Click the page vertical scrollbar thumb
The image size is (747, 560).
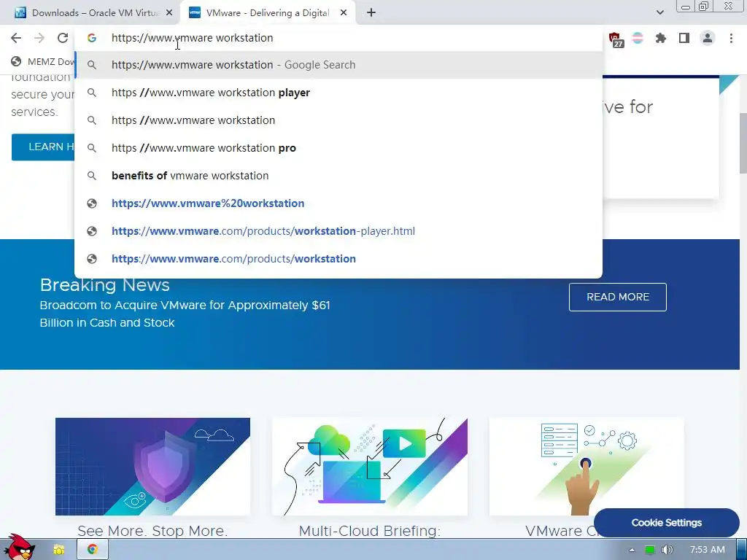click(x=743, y=143)
